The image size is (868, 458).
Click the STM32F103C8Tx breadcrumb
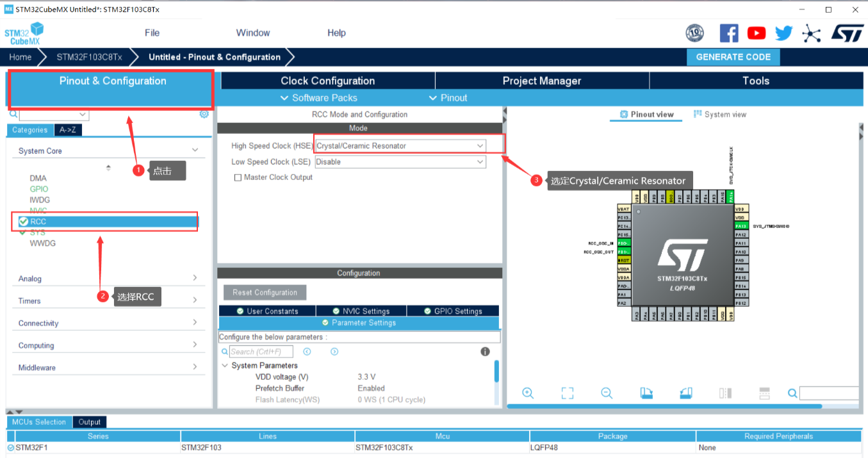[89, 57]
